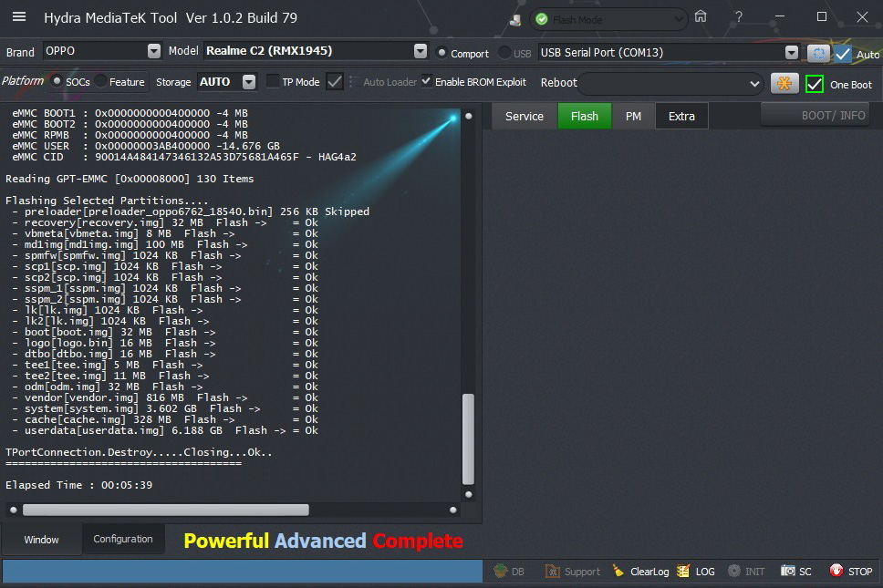Click the preloader Skipped log line
The width and height of the screenshot is (883, 588).
pyautogui.click(x=191, y=211)
